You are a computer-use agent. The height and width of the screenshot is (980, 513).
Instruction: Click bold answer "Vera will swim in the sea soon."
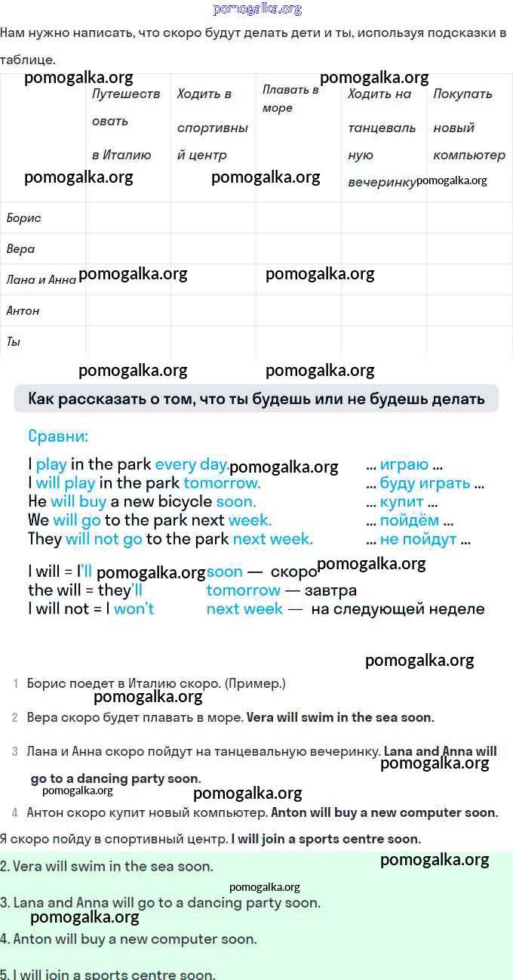340,718
